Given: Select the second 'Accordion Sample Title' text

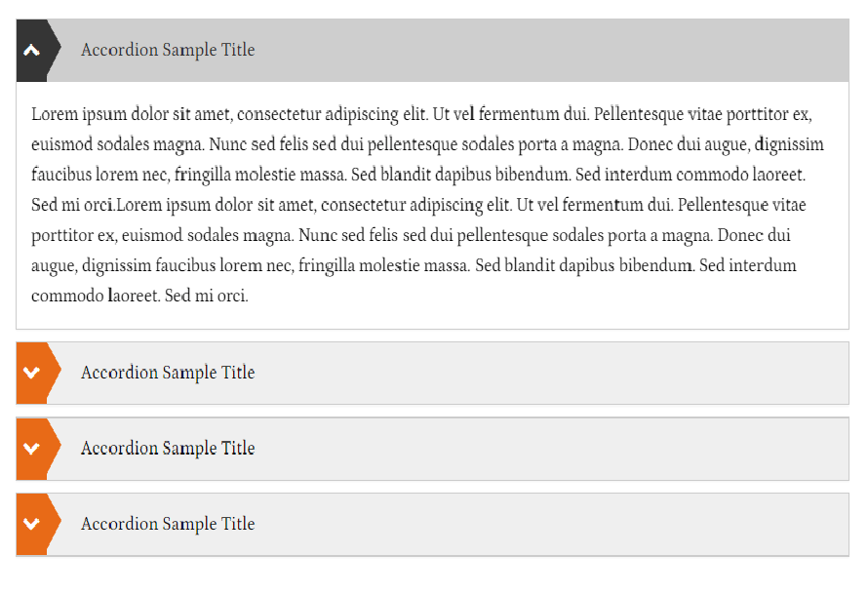Looking at the screenshot, I should (x=168, y=373).
